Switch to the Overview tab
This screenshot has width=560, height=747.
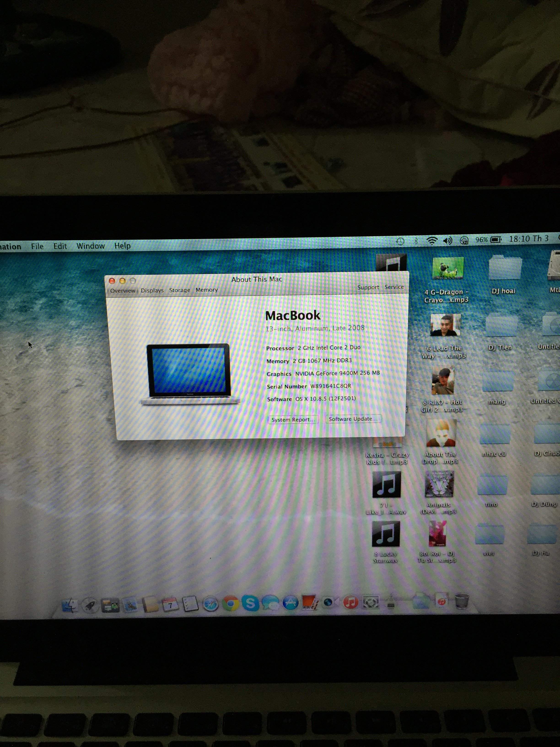[x=123, y=291]
